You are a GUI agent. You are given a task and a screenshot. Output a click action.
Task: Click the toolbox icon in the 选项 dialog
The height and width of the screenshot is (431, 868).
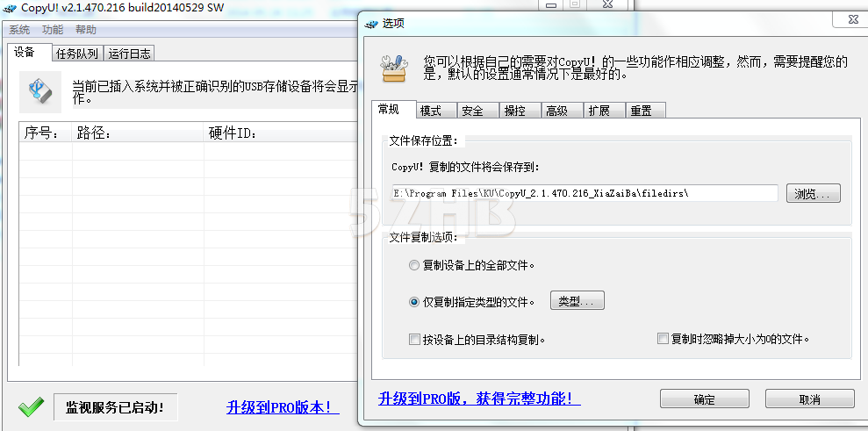pyautogui.click(x=394, y=68)
